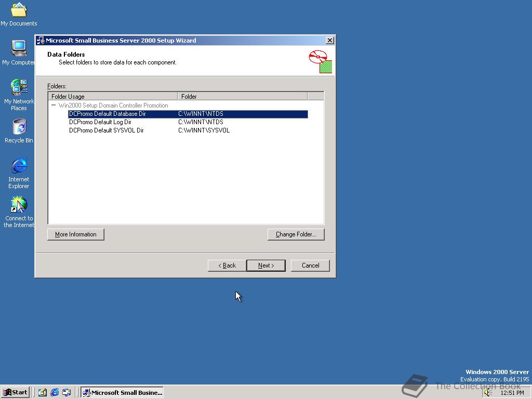This screenshot has height=399, width=532.
Task: Click the Folder column header
Action: pos(242,96)
